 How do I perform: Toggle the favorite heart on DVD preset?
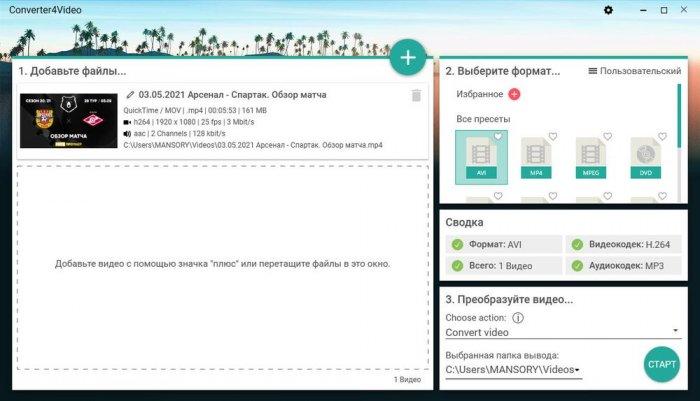(x=662, y=136)
